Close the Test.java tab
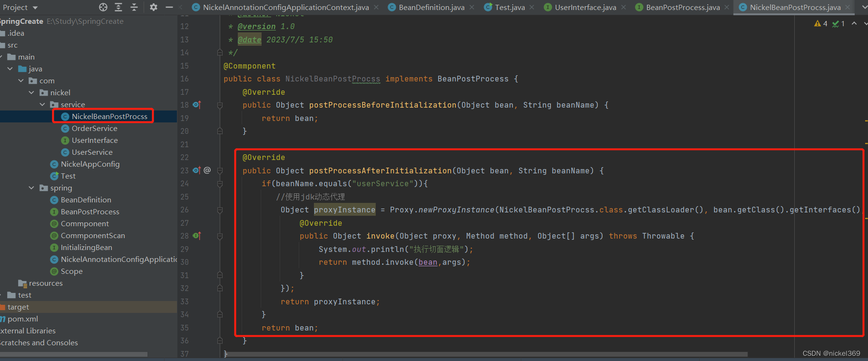868x361 pixels. coord(532,7)
